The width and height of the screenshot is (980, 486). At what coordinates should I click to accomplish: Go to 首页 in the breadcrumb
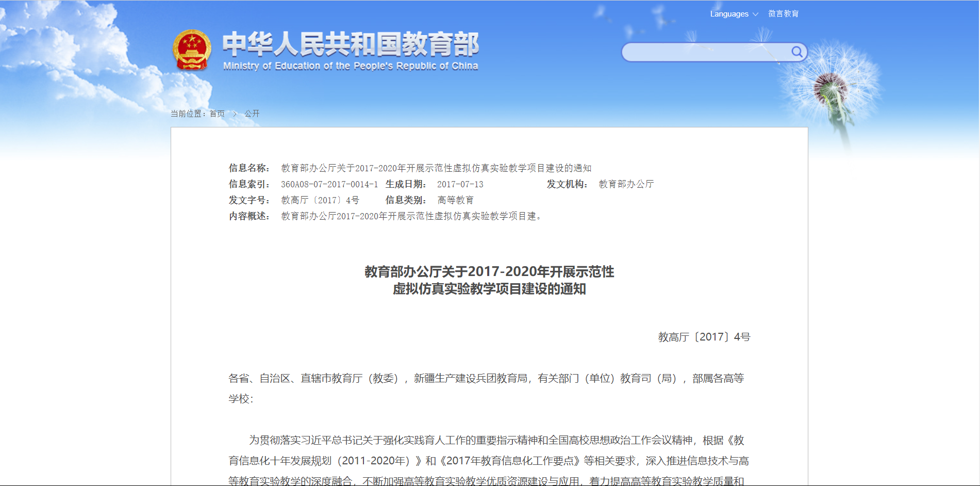coord(217,114)
